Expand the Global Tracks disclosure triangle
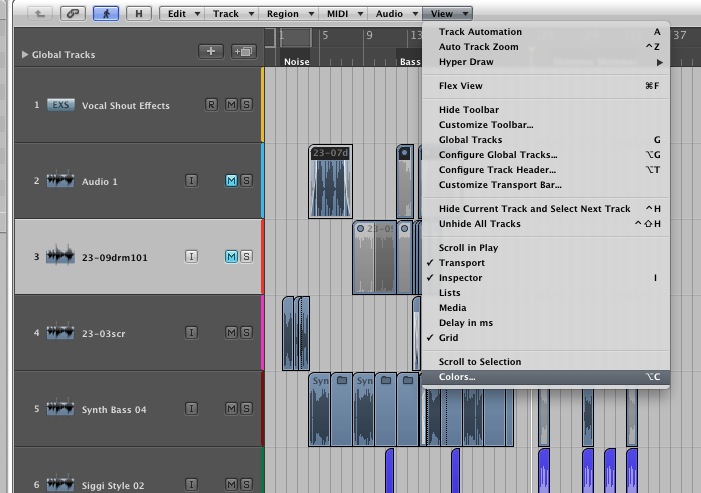 [25, 55]
